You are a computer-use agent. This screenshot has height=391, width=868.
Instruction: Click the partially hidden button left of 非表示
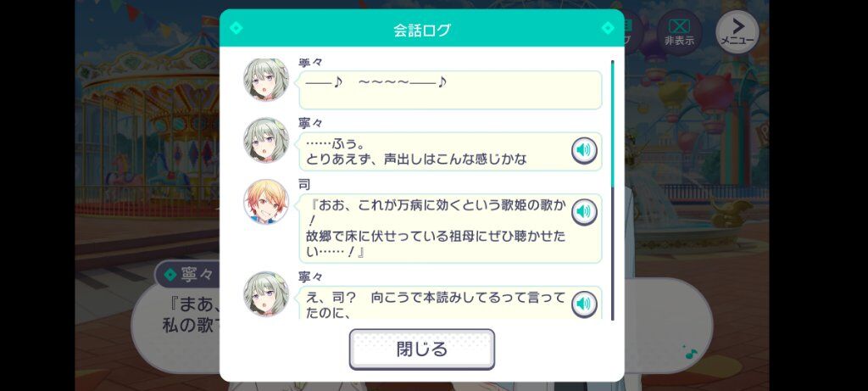[x=634, y=32]
